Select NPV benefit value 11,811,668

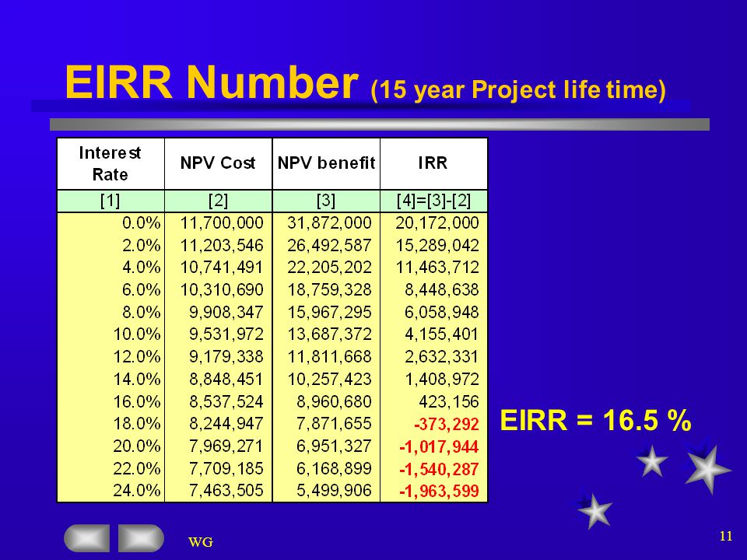pyautogui.click(x=329, y=357)
